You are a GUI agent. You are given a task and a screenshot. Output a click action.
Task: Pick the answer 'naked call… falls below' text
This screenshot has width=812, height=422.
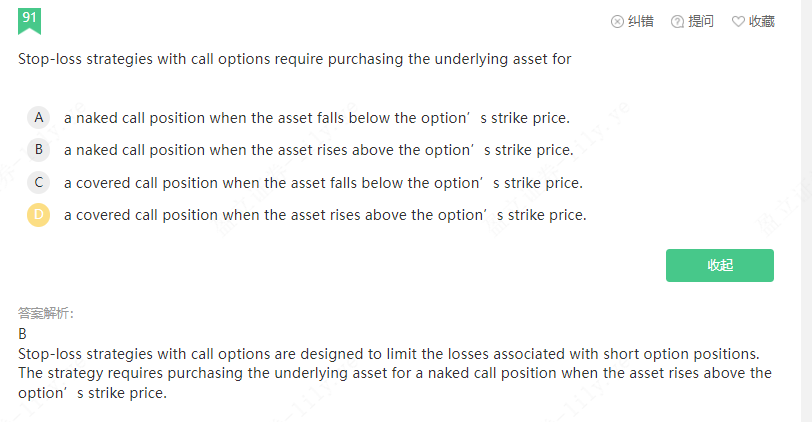click(316, 118)
